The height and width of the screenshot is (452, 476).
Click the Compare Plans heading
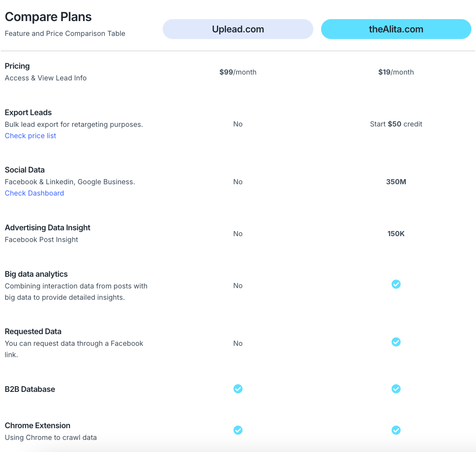coord(48,17)
